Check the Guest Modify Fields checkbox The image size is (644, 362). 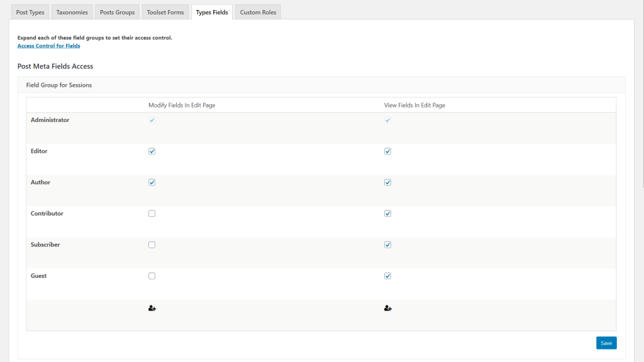point(152,275)
